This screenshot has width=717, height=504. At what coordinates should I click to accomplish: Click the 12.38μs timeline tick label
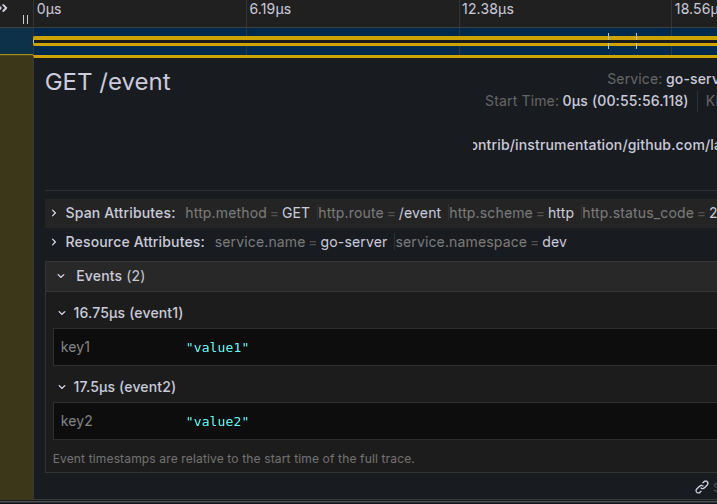click(x=486, y=9)
